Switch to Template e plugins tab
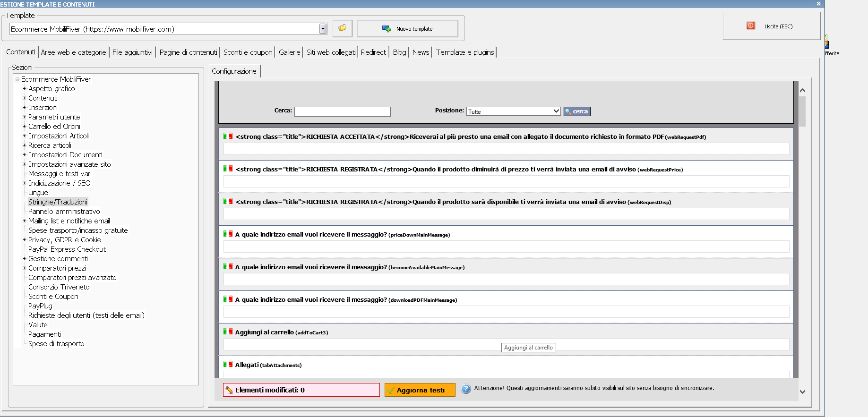This screenshot has width=868, height=417. 465,52
